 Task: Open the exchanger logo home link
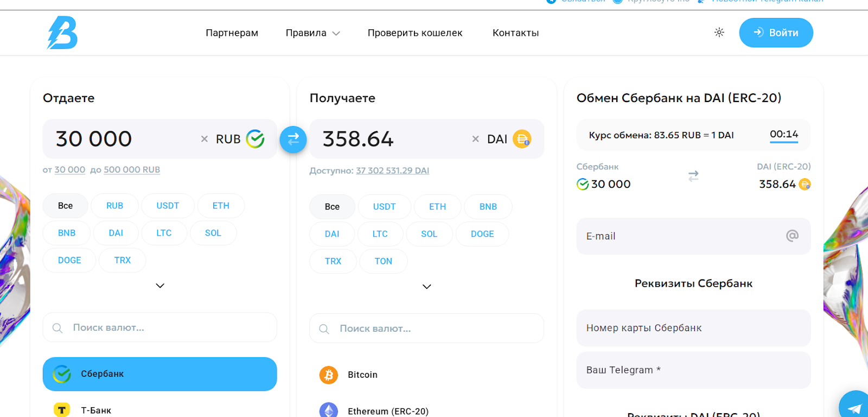point(62,33)
